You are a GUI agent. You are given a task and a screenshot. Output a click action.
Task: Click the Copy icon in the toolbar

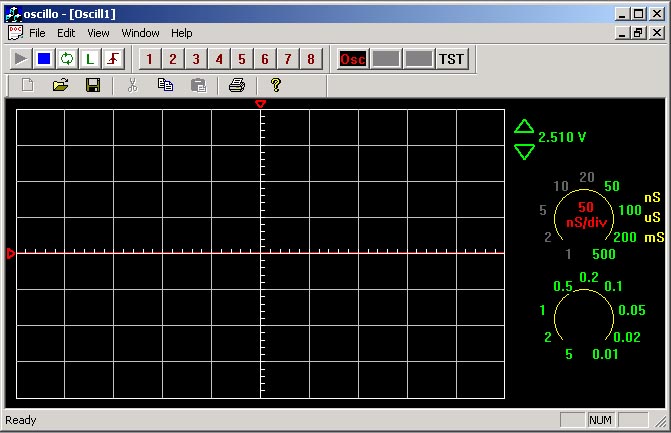click(x=165, y=86)
